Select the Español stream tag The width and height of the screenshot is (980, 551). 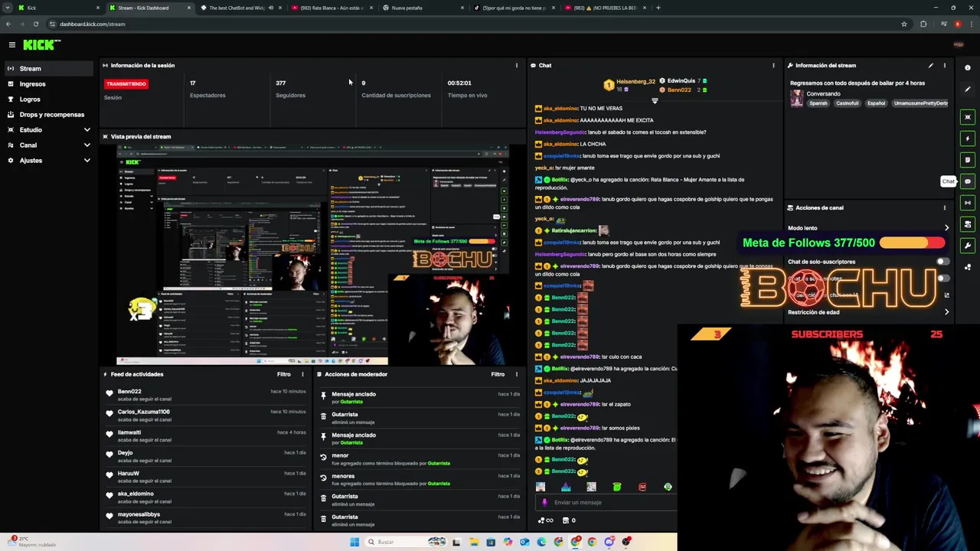(877, 103)
